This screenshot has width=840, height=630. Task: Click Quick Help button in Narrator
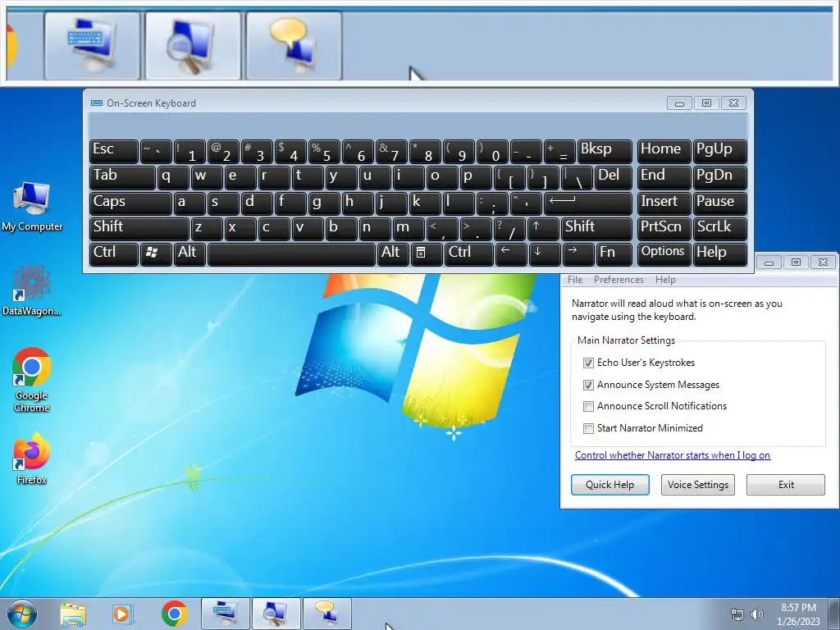[x=609, y=485]
